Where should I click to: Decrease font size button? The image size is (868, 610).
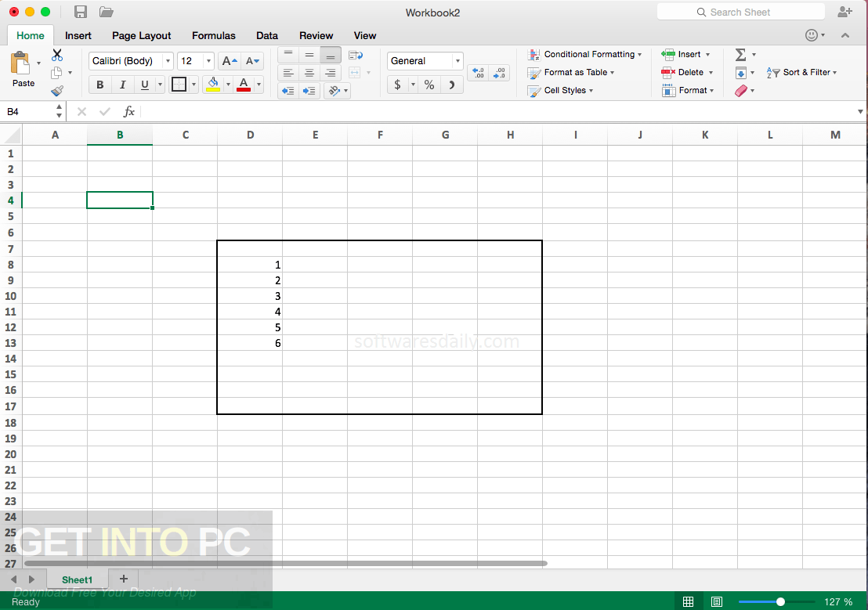click(x=252, y=61)
